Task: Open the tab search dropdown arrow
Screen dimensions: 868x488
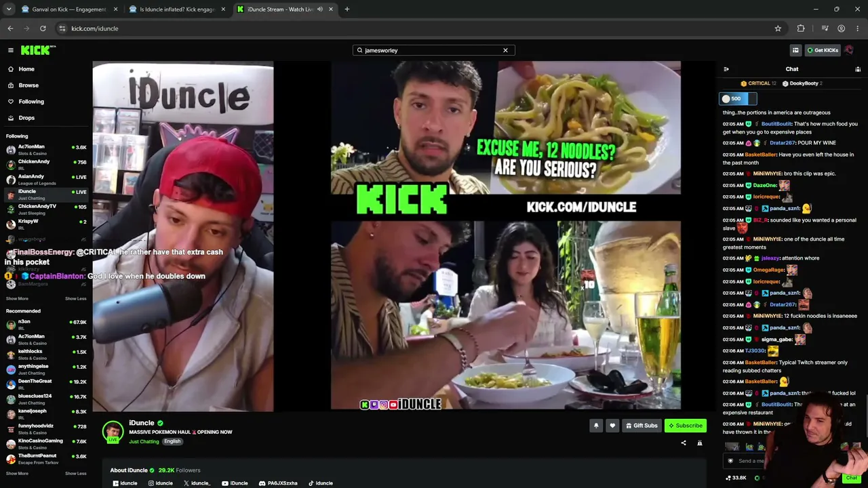Action: click(x=9, y=9)
